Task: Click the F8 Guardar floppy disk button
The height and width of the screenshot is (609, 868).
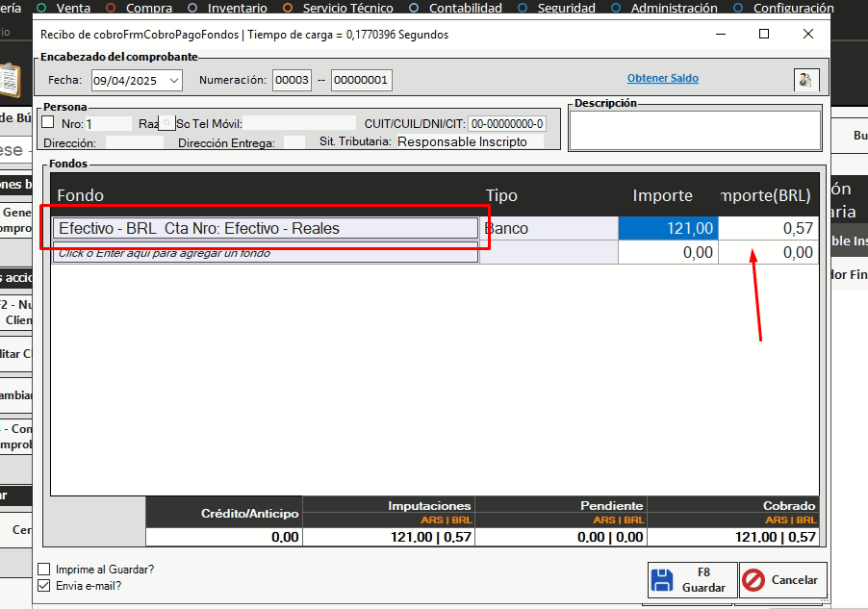Action: pyautogui.click(x=692, y=580)
